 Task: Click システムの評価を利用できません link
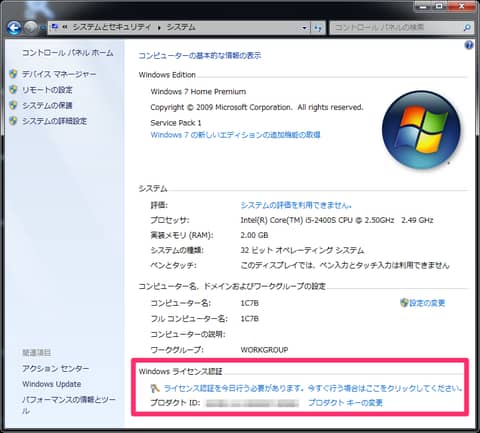[x=296, y=205]
